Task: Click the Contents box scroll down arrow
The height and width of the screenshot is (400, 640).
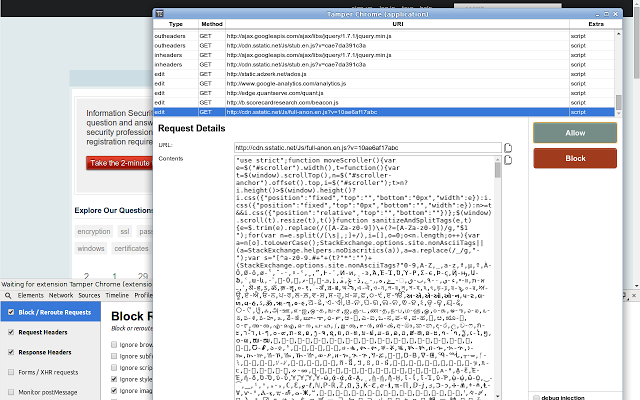Action: click(x=498, y=396)
